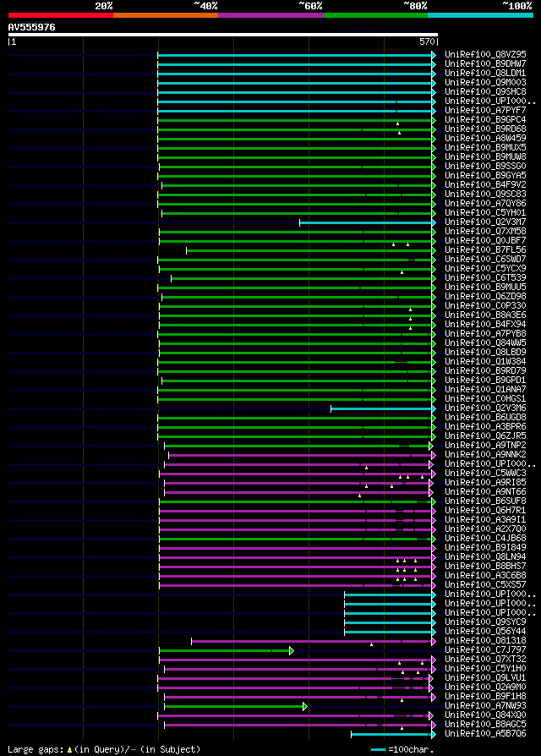Click the 570 query end position label
The height and width of the screenshot is (756, 541).
point(427,42)
